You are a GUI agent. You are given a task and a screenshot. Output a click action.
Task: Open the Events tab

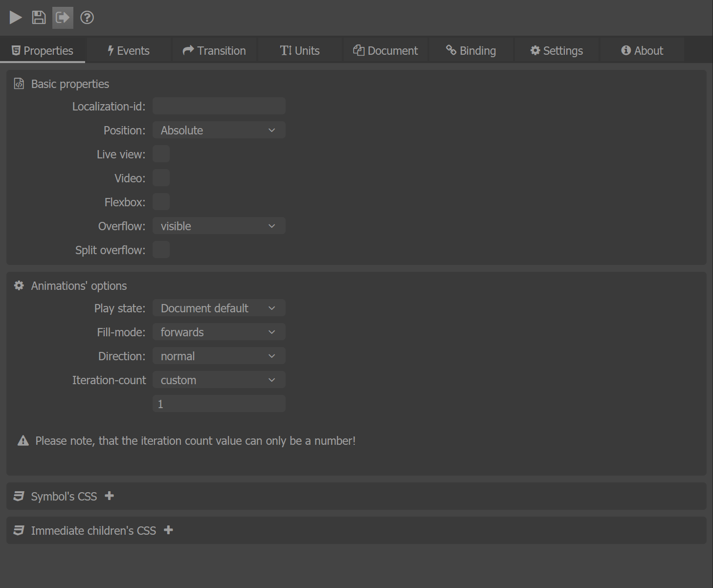[x=129, y=51]
